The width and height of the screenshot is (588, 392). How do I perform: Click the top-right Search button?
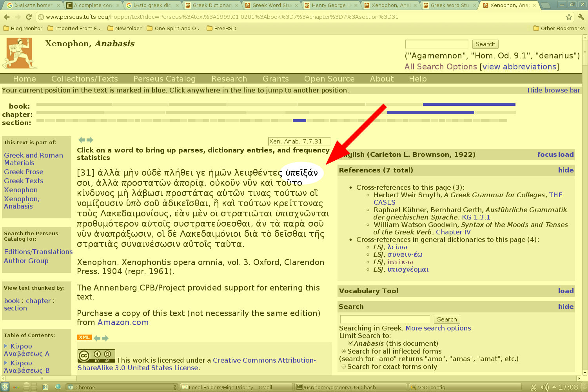[485, 44]
